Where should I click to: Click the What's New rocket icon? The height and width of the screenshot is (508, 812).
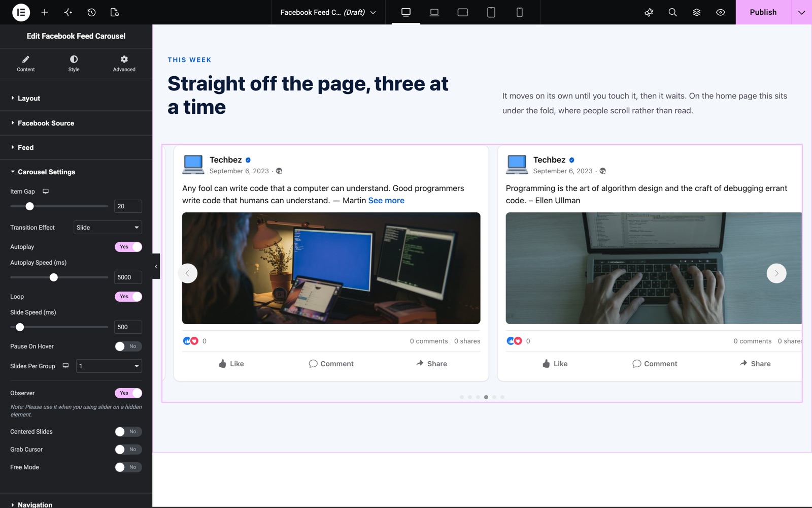point(649,12)
